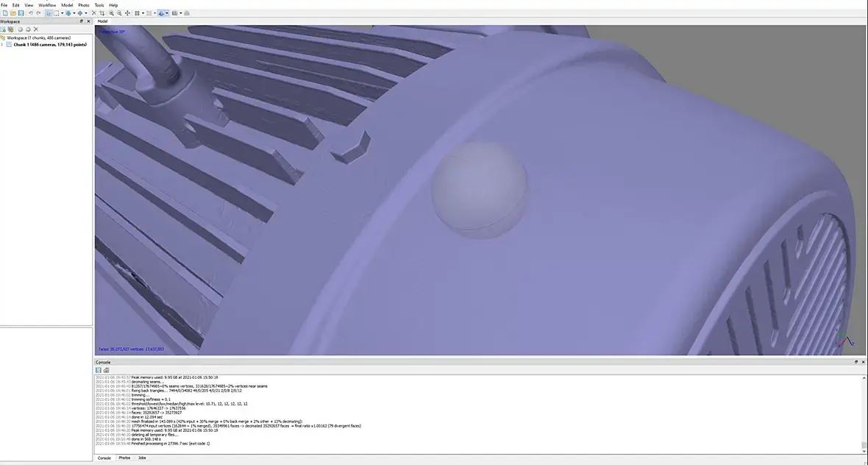The image size is (868, 465).
Task: Delete the current selection with the X icon
Action: (x=94, y=13)
